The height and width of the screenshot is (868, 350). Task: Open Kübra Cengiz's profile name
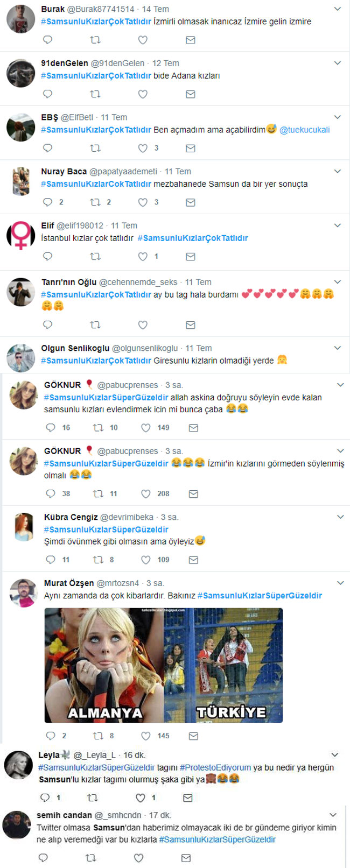71,517
